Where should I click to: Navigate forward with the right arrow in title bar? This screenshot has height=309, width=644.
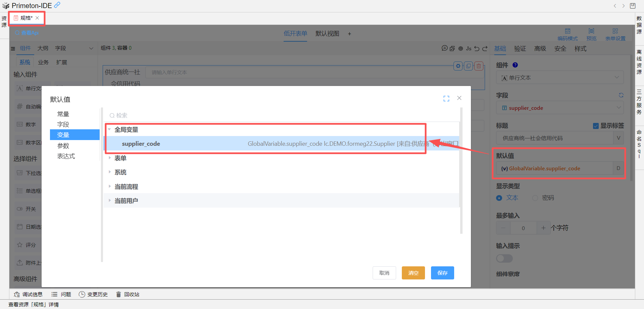[623, 6]
